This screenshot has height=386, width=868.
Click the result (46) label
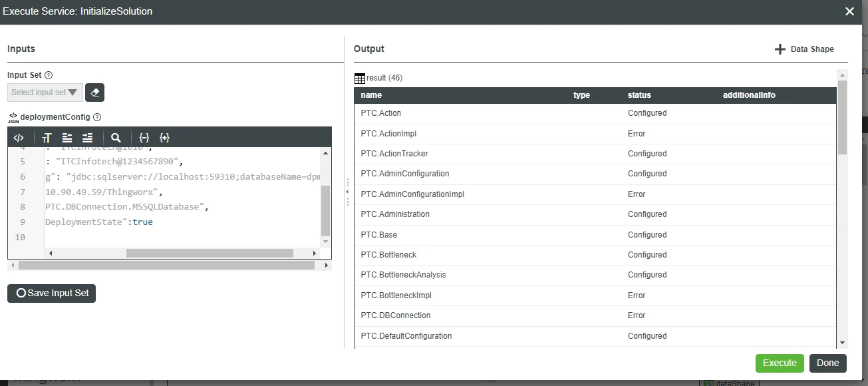click(384, 78)
